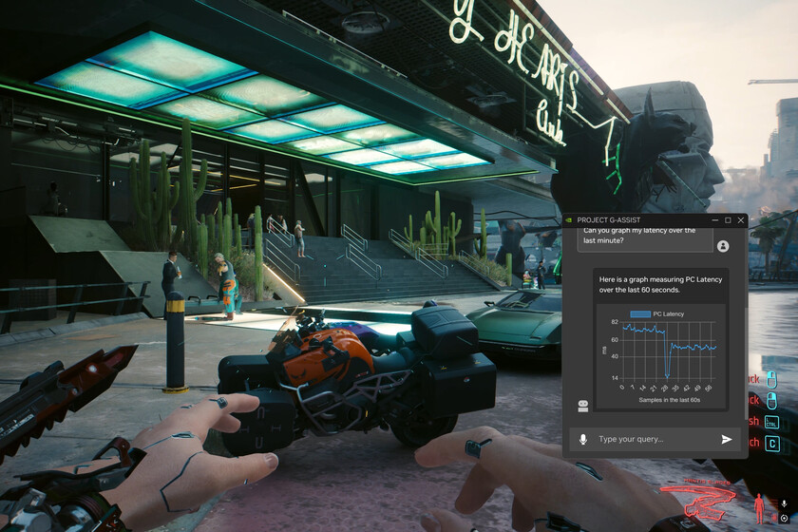The height and width of the screenshot is (532, 798).
Task: Click the G-Assist robot avatar icon
Action: [583, 405]
